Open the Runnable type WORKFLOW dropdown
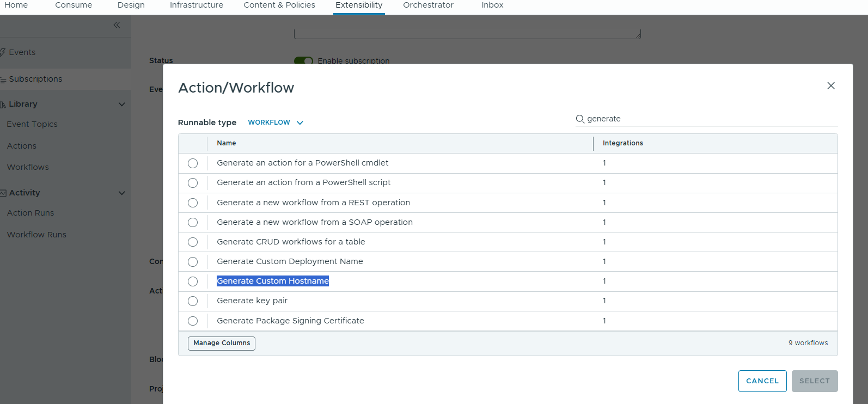 (276, 123)
